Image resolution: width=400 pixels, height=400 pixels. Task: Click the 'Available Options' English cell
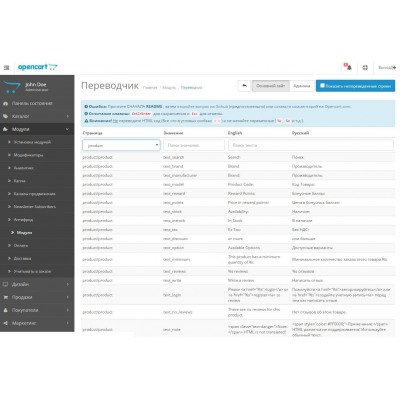pos(244,248)
